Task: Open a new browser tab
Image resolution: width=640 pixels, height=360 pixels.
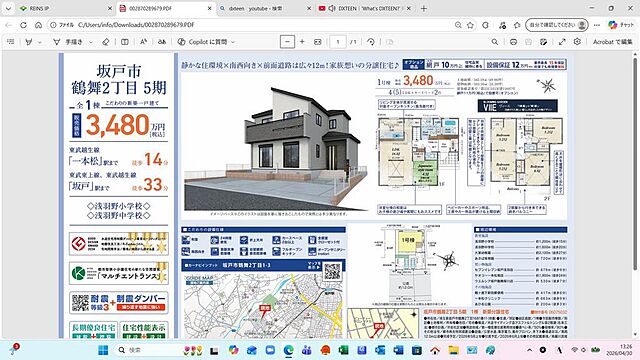Action: tap(424, 8)
